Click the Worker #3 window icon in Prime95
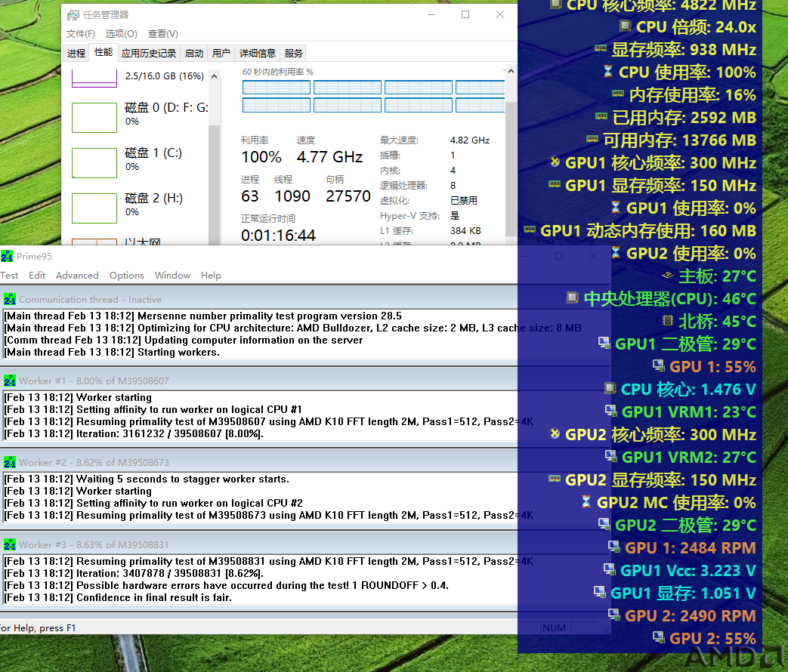 click(x=10, y=544)
